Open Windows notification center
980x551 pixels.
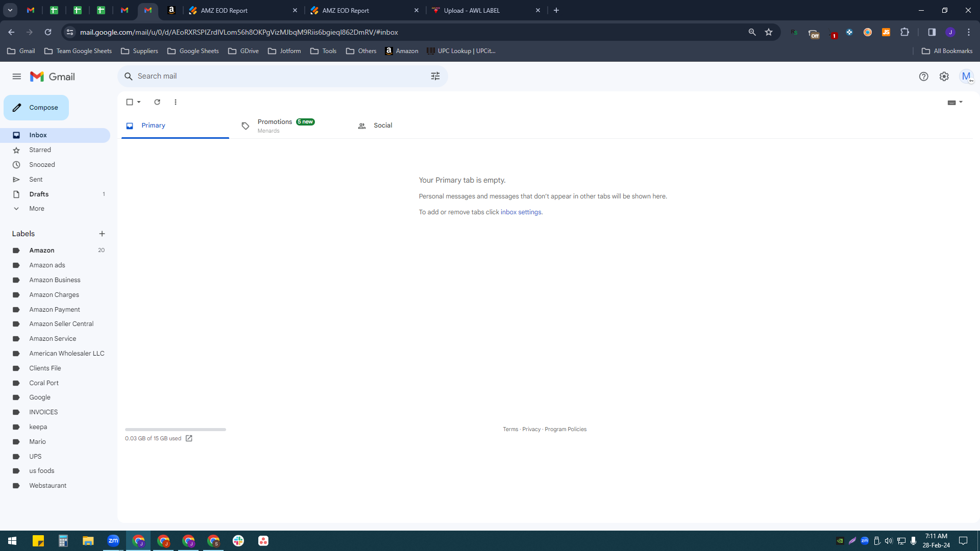(963, 541)
